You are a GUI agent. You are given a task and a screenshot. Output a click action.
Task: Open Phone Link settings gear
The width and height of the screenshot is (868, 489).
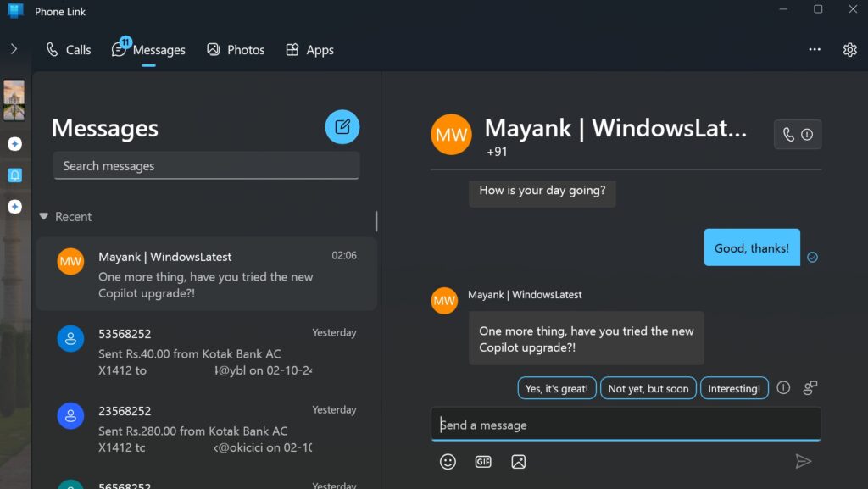[849, 49]
